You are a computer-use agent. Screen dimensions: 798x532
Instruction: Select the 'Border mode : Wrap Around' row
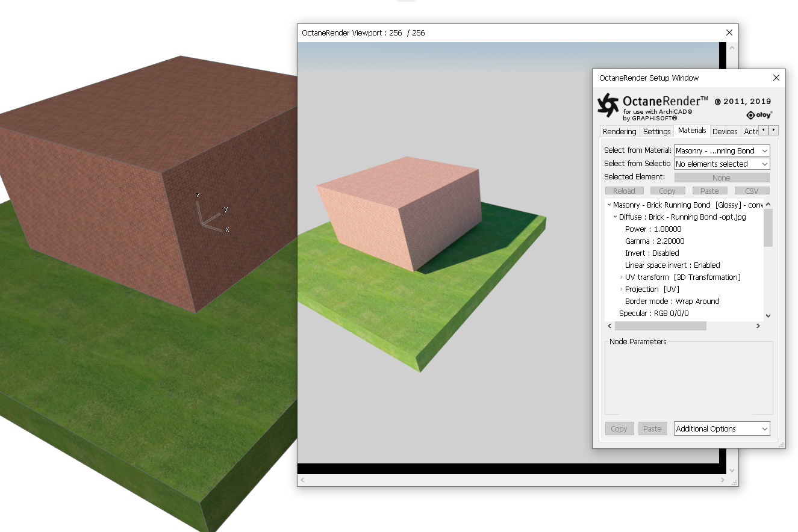point(672,302)
